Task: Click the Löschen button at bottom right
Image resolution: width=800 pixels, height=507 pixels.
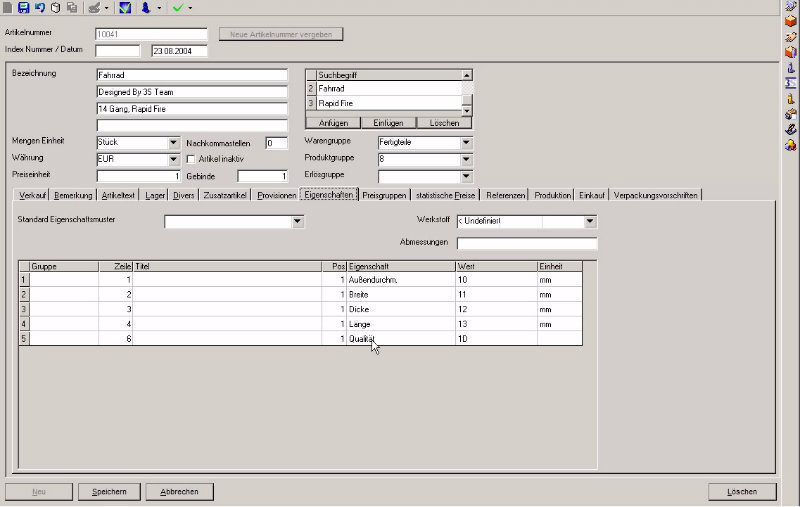Action: [743, 492]
